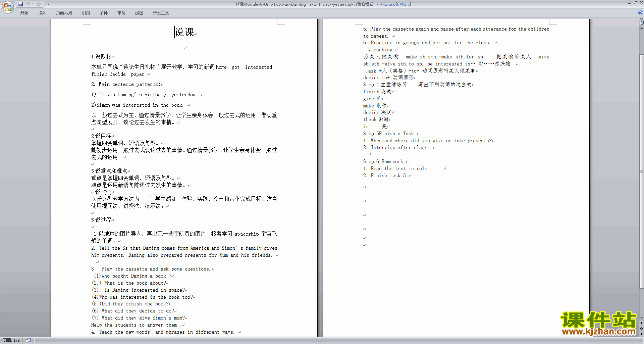Image resolution: width=644 pixels, height=344 pixels.
Task: Click the 'finish 完成' line
Action: pyautogui.click(x=377, y=92)
